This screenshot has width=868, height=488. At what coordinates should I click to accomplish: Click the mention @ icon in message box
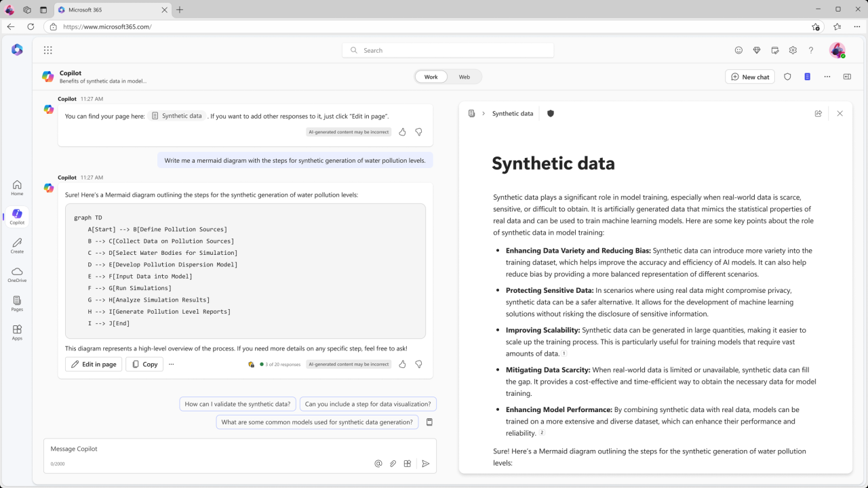[378, 464]
